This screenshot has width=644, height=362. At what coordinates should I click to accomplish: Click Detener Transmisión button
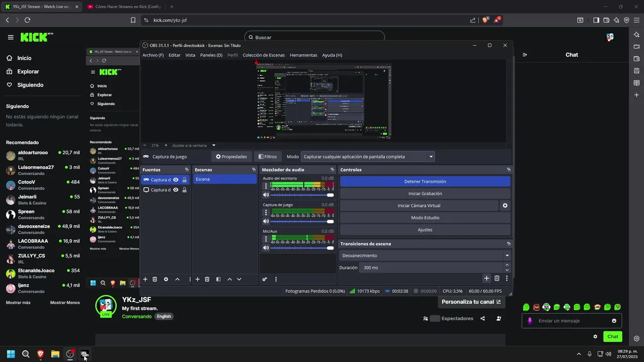coord(425,182)
